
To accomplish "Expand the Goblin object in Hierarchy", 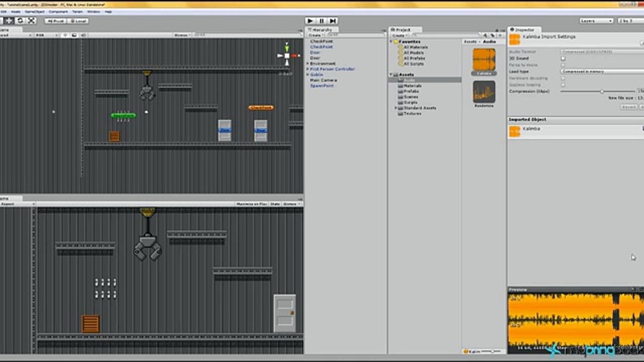I will click(308, 75).
